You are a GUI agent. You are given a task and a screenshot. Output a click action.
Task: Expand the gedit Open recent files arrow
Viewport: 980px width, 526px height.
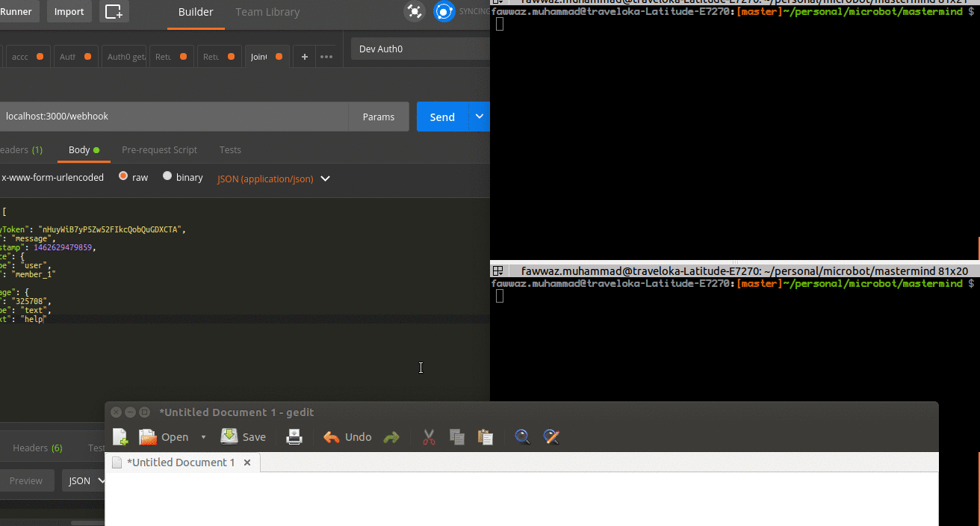203,437
